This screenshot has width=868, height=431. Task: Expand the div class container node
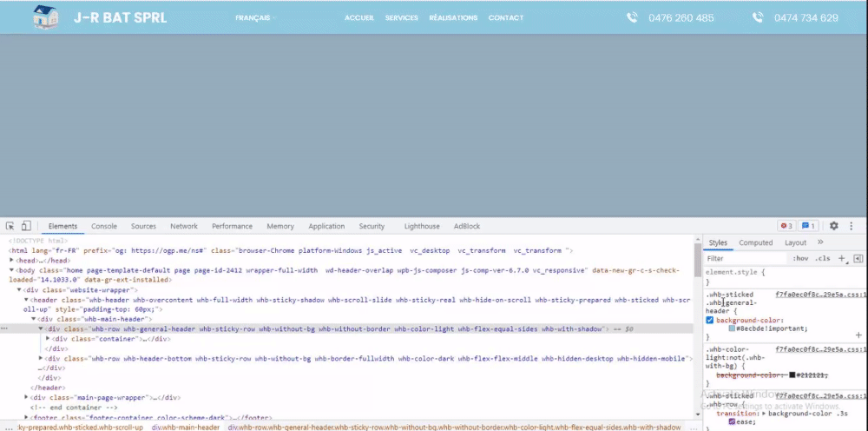(48, 339)
